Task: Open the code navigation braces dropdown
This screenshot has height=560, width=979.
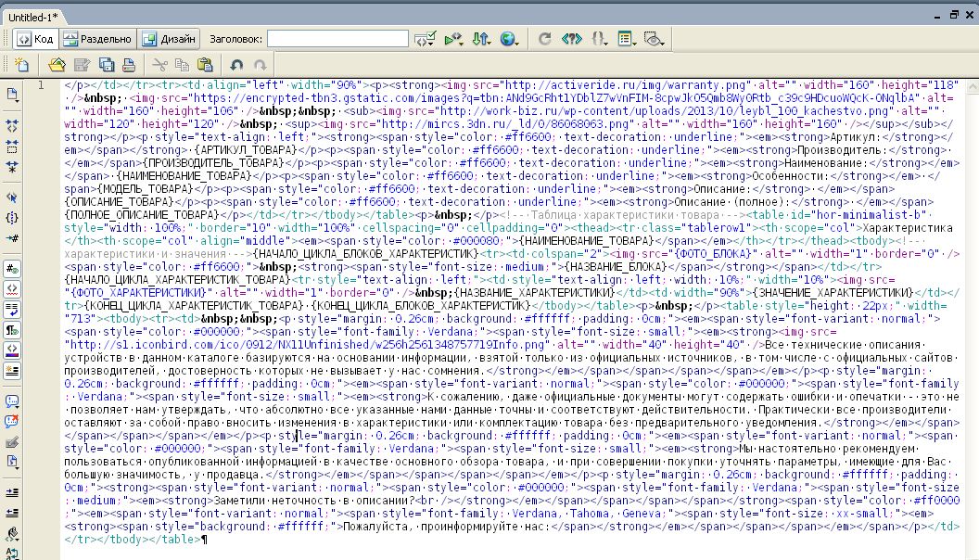Action: (x=599, y=39)
